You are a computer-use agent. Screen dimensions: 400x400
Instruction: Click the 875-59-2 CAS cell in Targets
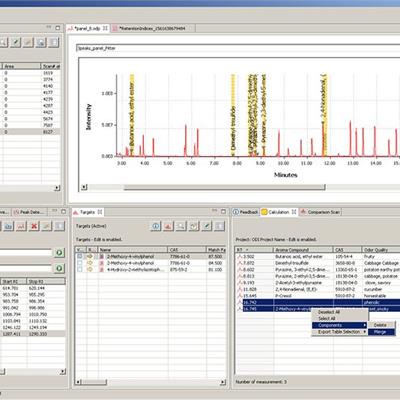(x=187, y=269)
